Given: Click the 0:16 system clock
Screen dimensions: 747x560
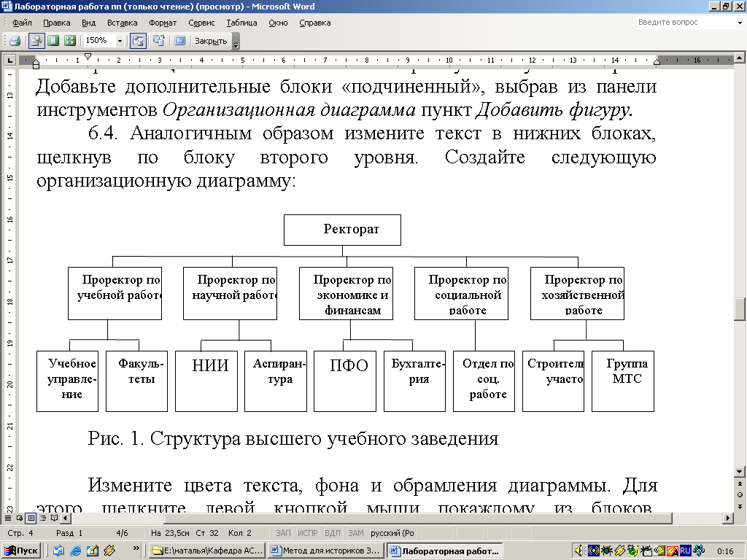Looking at the screenshot, I should coord(725,551).
